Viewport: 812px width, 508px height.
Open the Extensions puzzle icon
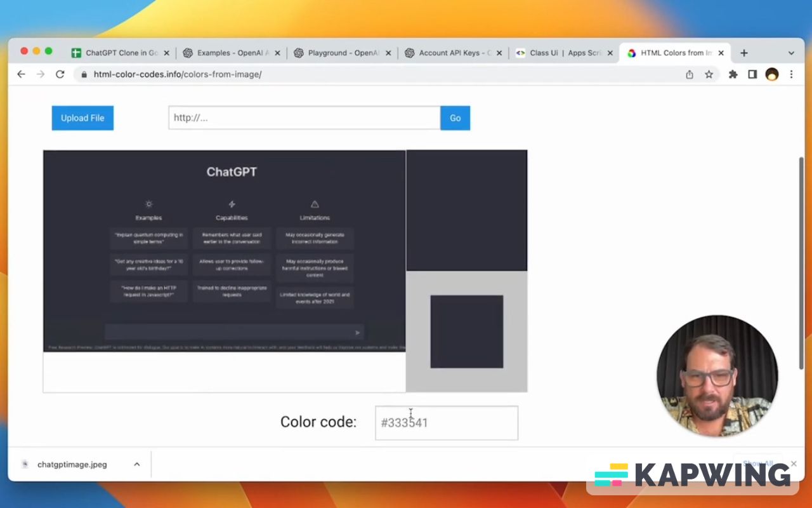733,74
